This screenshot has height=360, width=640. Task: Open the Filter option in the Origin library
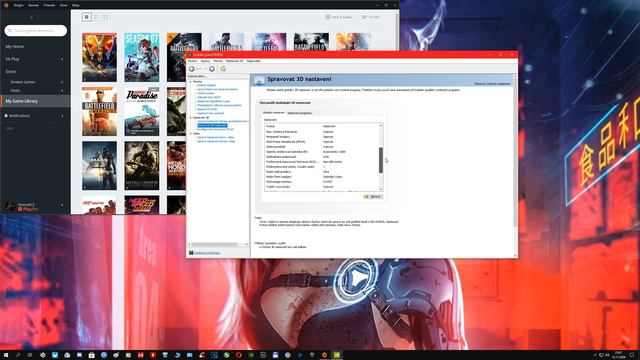click(370, 17)
